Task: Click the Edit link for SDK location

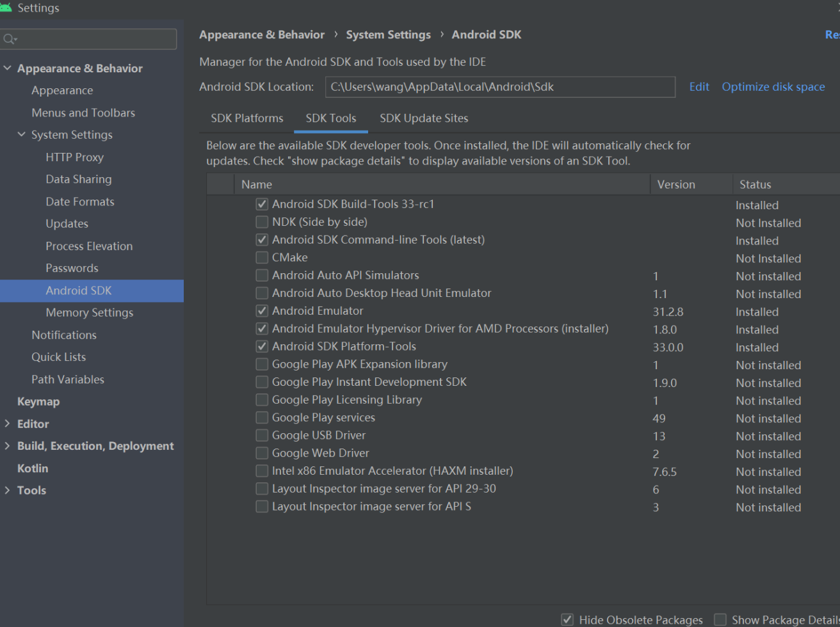Action: [x=699, y=87]
